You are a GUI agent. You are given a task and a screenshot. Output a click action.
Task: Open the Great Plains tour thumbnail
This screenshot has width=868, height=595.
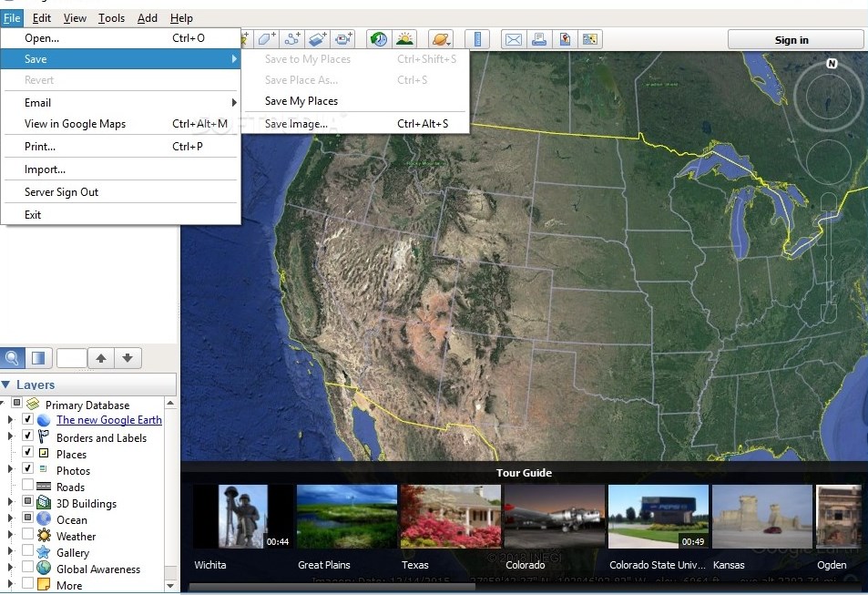pyautogui.click(x=346, y=517)
